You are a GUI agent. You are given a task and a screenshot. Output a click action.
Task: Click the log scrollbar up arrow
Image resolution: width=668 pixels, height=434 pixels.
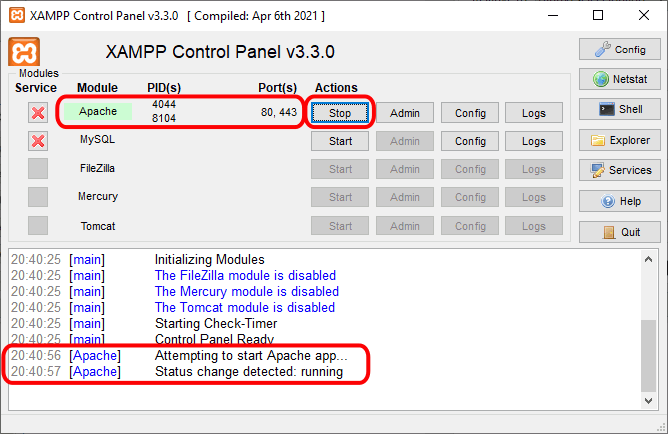pyautogui.click(x=648, y=259)
